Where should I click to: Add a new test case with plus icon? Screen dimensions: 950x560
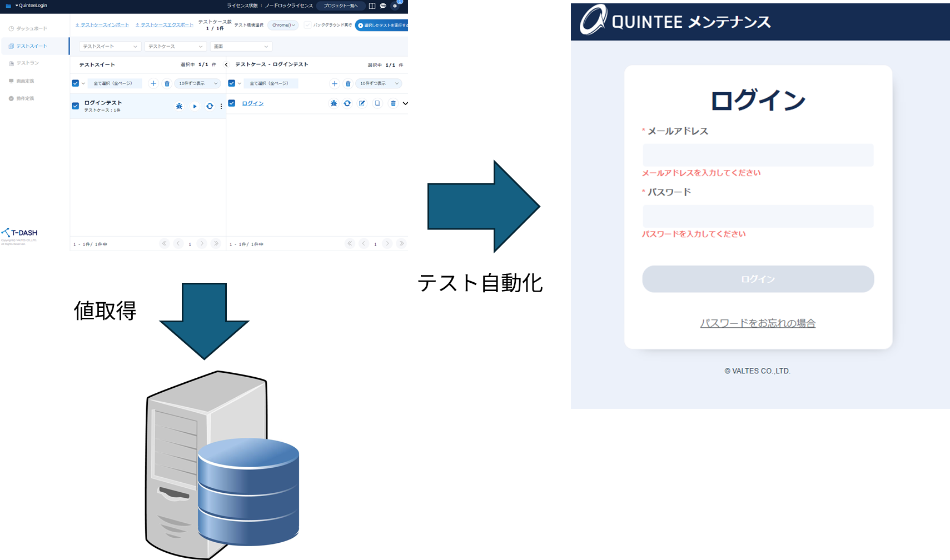click(x=335, y=83)
